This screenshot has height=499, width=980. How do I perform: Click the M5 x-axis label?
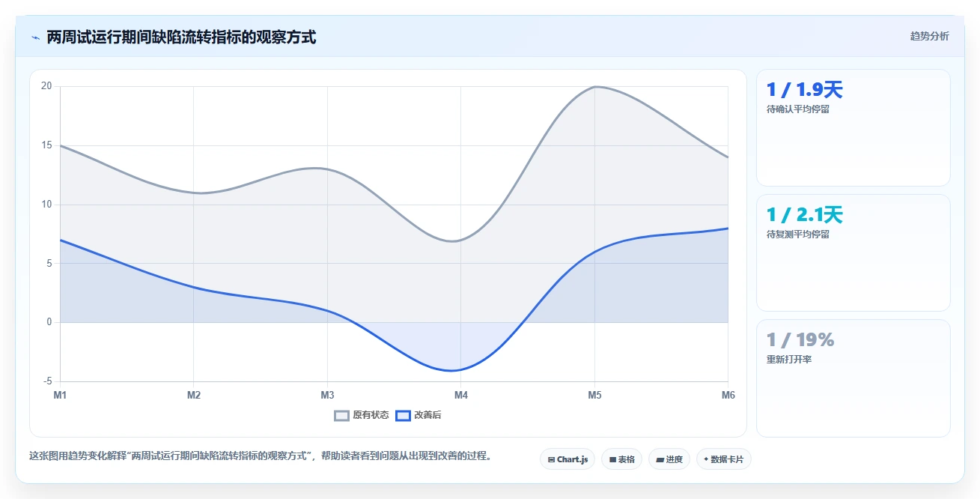(x=594, y=394)
